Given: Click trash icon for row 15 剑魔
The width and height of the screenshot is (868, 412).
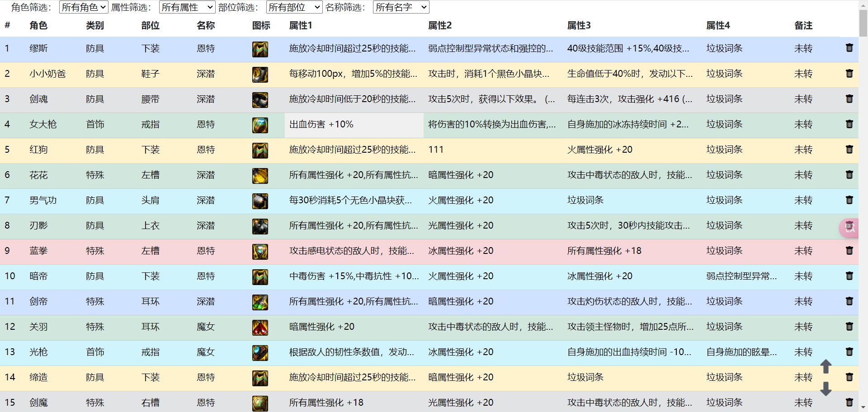Looking at the screenshot, I should point(849,402).
